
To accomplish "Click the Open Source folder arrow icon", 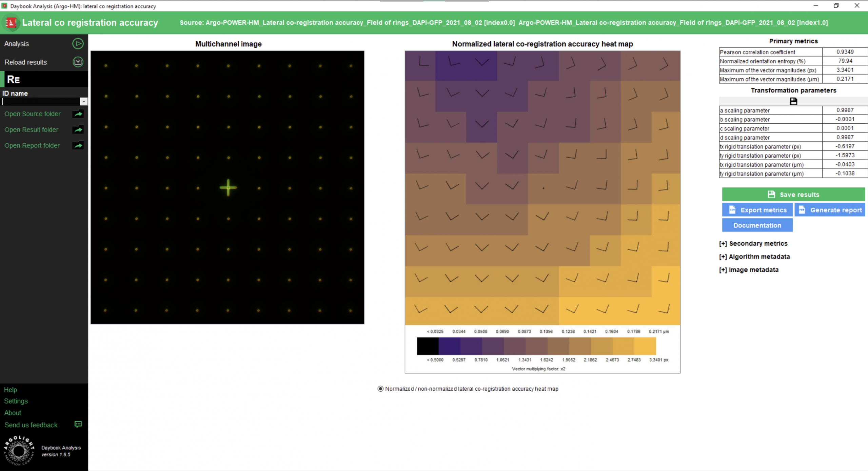I will coord(78,114).
